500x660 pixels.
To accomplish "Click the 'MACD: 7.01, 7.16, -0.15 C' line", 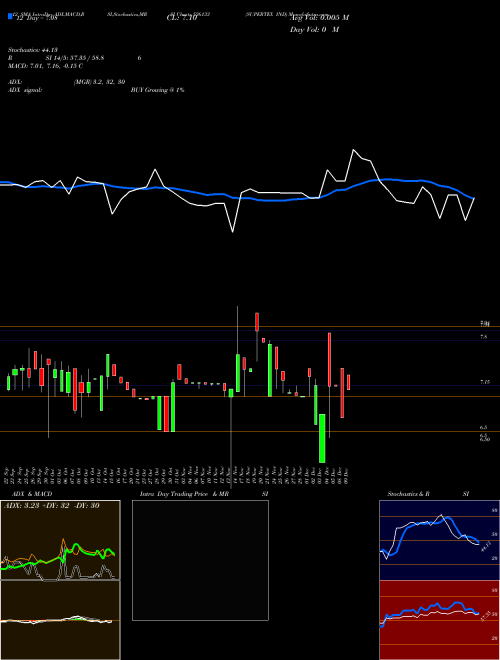I will click(x=45, y=66).
